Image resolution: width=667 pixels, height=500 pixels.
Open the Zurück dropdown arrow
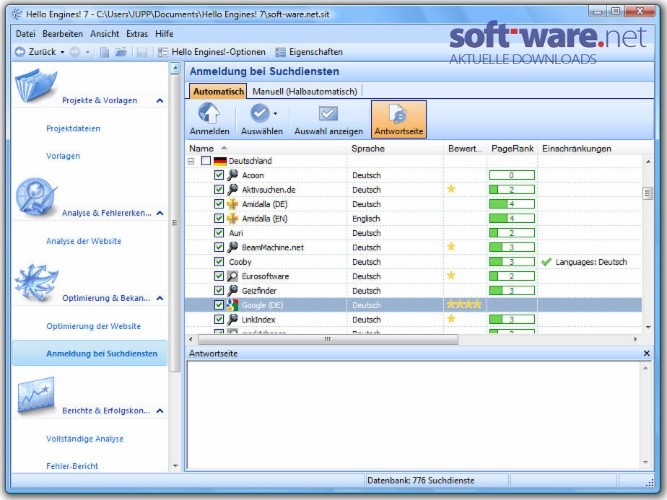(62, 52)
